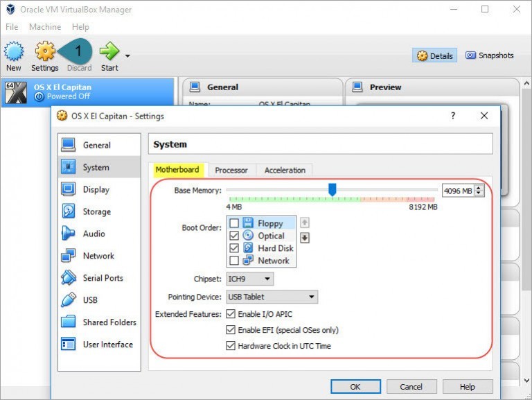The image size is (532, 400).
Task: Move boot item up with arrow button
Action: [x=305, y=223]
